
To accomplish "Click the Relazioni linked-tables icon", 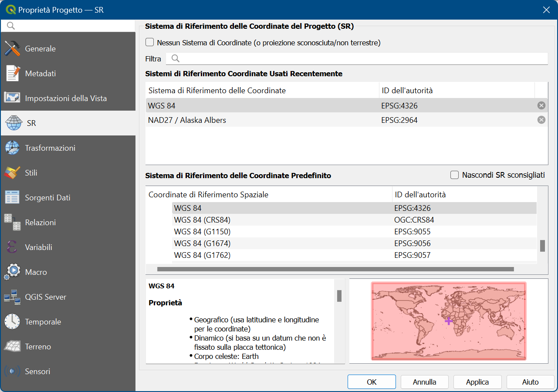I will (12, 223).
